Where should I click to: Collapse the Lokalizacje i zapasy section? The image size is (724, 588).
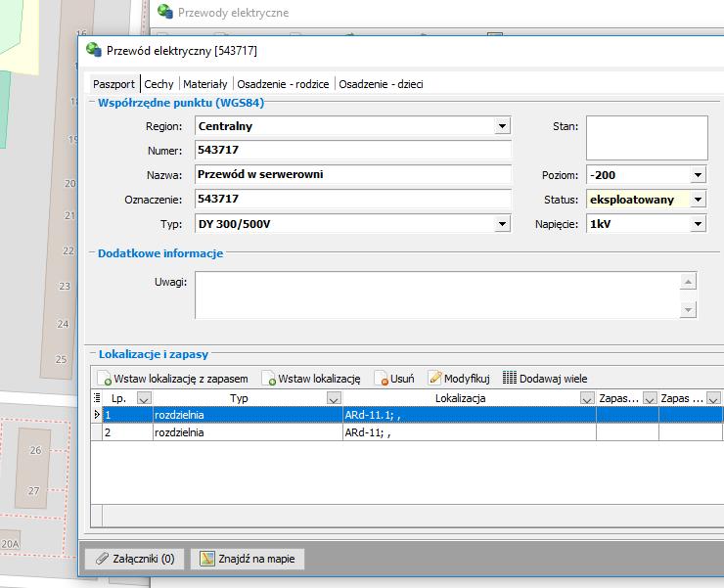point(92,353)
